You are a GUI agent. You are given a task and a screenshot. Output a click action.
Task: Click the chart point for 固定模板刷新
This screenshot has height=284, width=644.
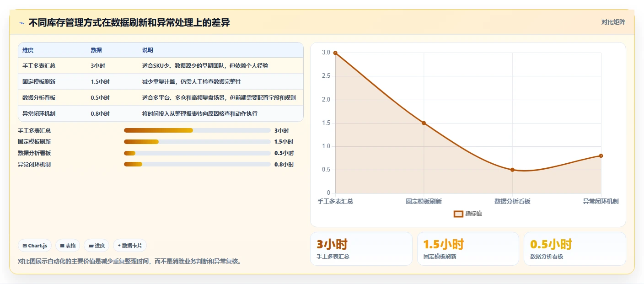point(424,123)
